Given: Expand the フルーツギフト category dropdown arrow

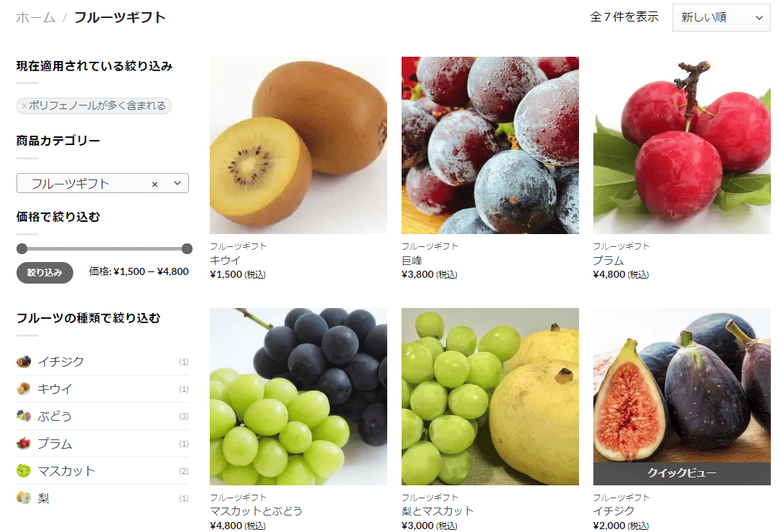Looking at the screenshot, I should [177, 184].
